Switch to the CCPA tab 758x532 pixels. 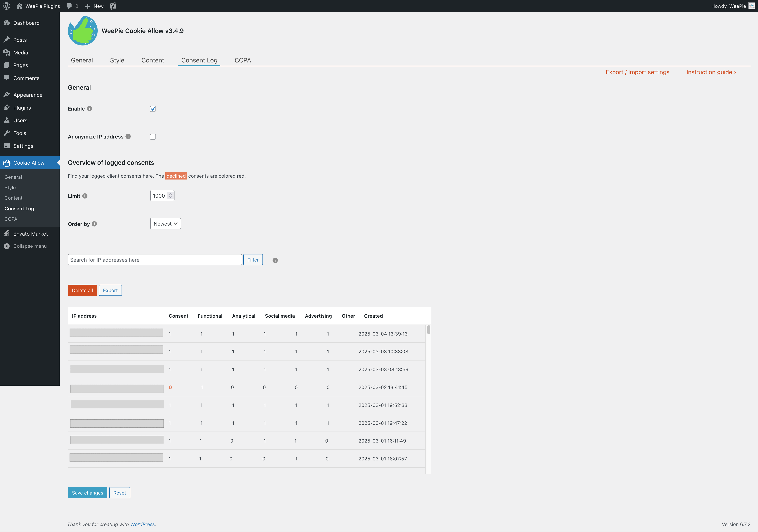(x=243, y=60)
